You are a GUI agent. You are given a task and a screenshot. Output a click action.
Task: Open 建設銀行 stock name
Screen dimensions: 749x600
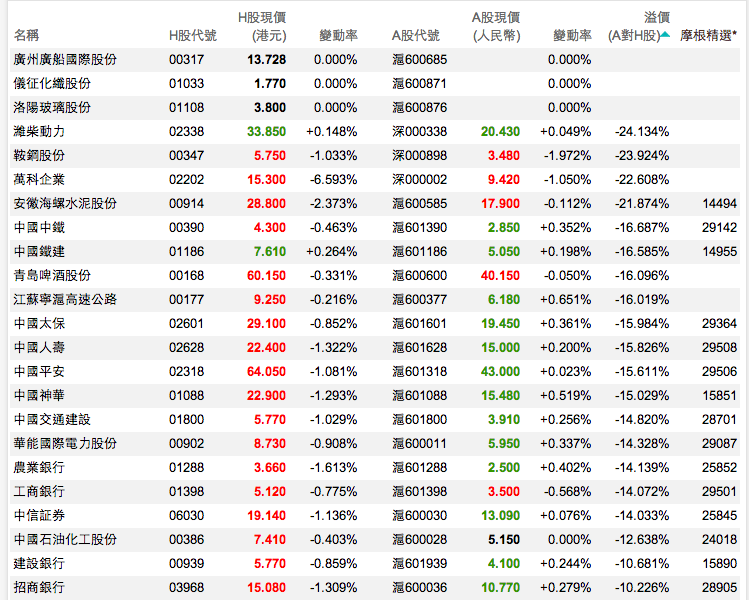(39, 564)
